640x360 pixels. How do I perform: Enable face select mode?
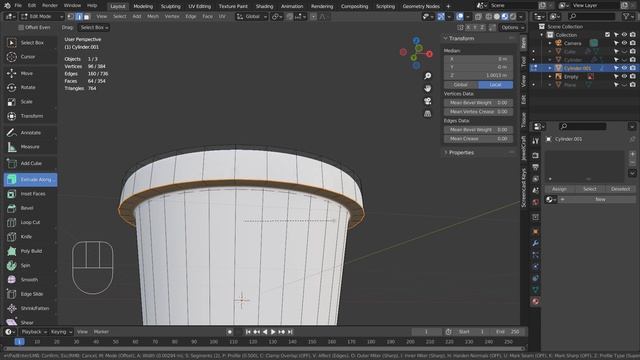pyautogui.click(x=87, y=17)
